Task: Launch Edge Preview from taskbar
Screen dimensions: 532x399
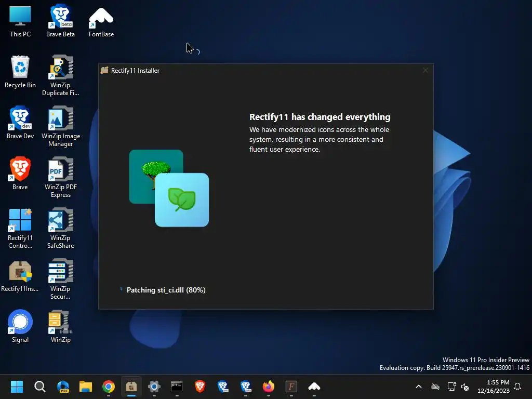Action: point(63,387)
